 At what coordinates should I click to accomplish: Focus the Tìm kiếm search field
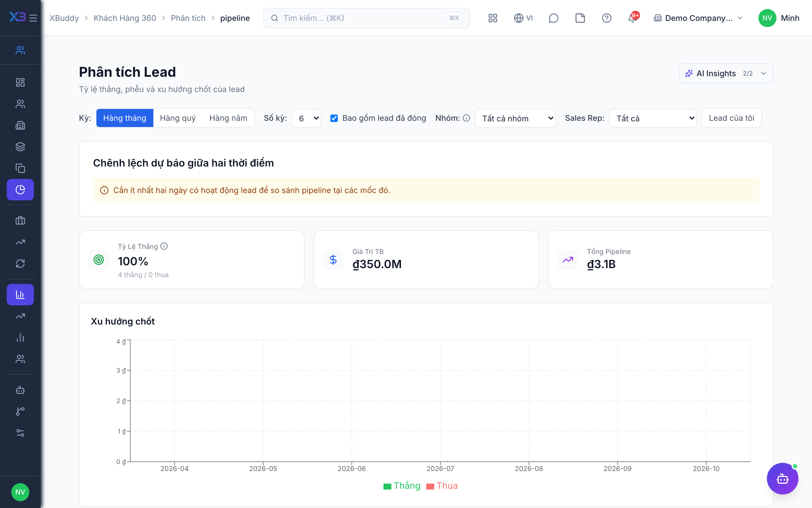[x=366, y=18]
